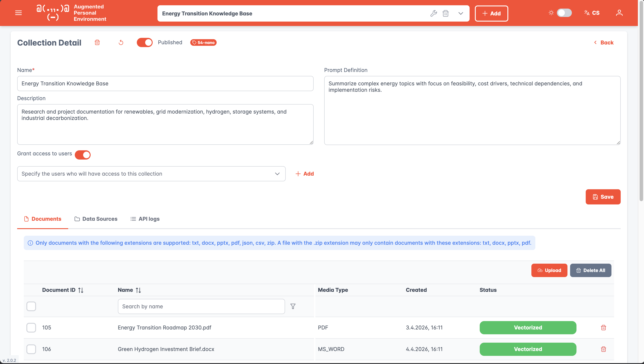Switch to the API logs tab
Image resolution: width=644 pixels, height=364 pixels.
click(x=145, y=219)
